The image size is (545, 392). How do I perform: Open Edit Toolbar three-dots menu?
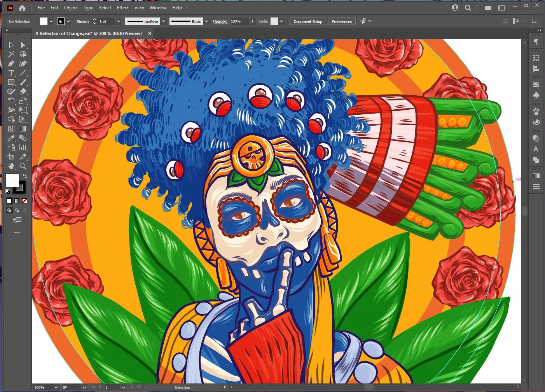(x=17, y=233)
